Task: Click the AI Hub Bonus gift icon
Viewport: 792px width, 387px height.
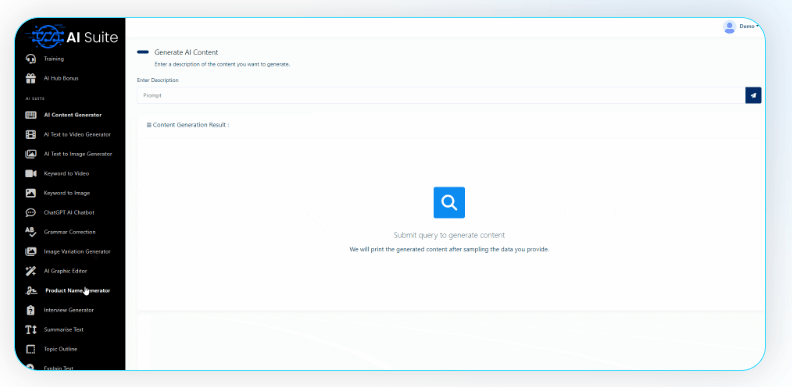Action: point(31,78)
